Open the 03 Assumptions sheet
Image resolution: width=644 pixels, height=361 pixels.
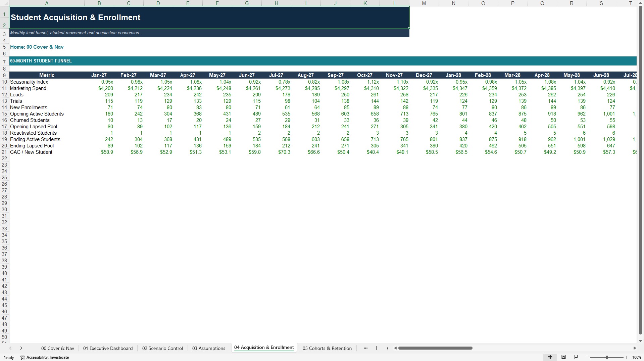tap(209, 348)
